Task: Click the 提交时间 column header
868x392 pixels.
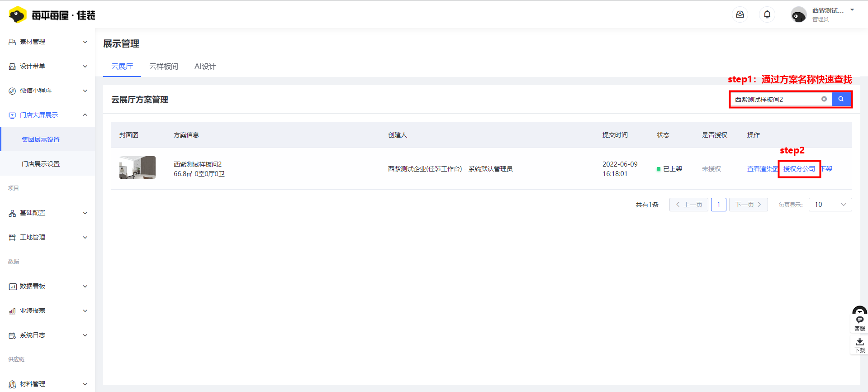Action: 615,135
